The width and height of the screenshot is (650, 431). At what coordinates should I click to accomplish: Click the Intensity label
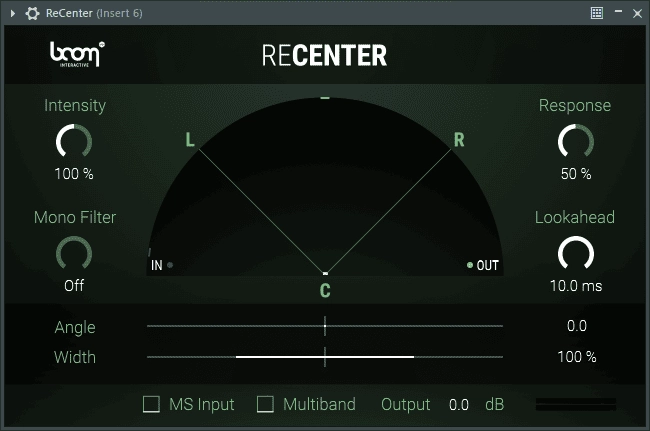[x=75, y=106]
